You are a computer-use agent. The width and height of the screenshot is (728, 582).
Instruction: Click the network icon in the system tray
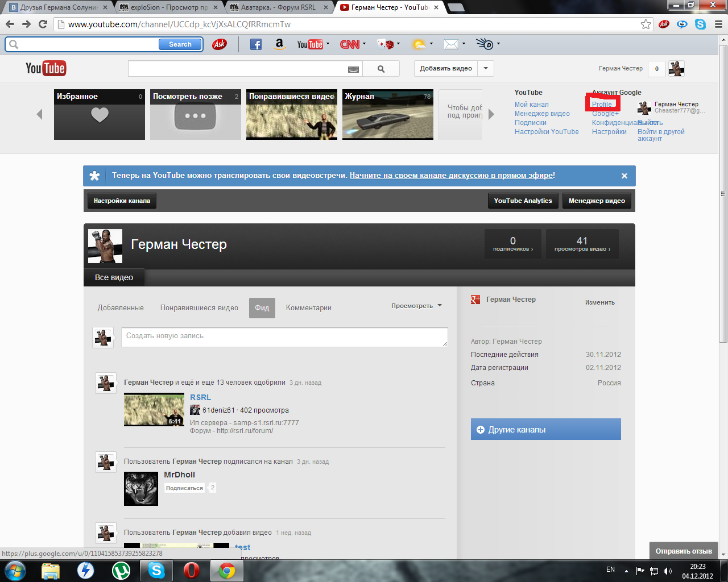654,571
